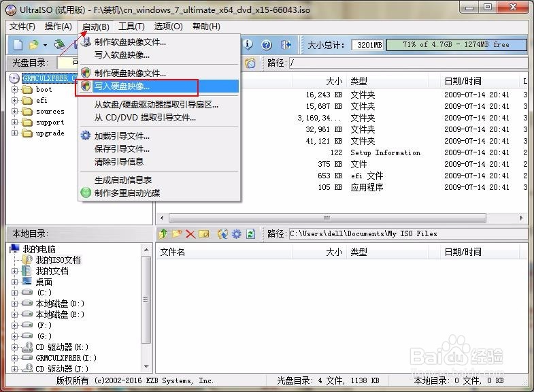Expand the 本地磁盘 (D:) node
This screenshot has height=392, width=534.
coord(15,304)
